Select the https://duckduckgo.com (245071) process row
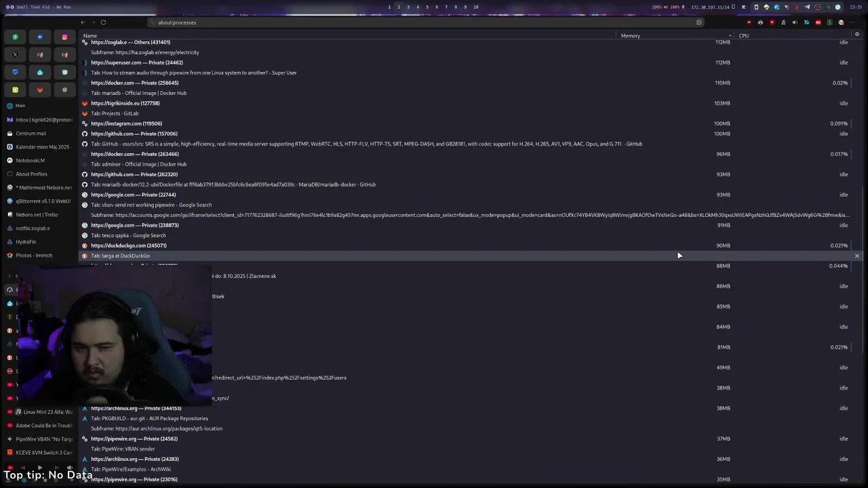The width and height of the screenshot is (868, 488). tap(470, 245)
